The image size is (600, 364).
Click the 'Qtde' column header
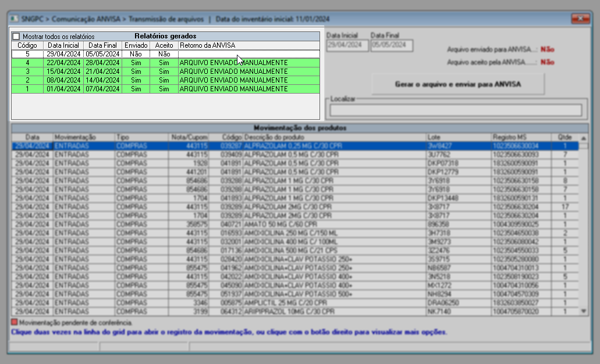[565, 137]
